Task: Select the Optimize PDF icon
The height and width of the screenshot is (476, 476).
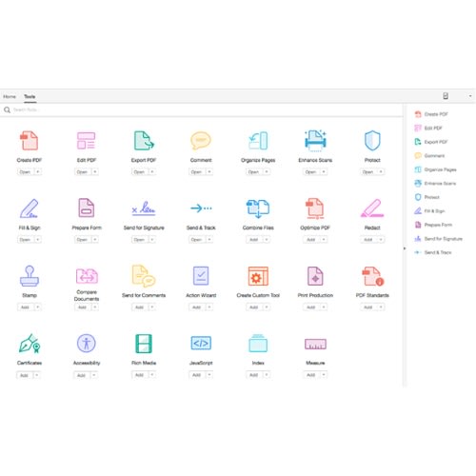Action: coord(315,208)
